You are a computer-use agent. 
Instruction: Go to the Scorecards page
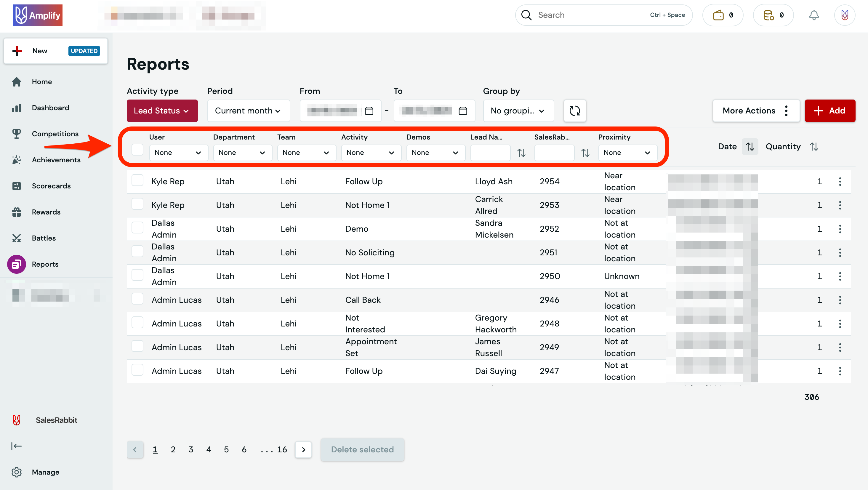click(x=51, y=186)
